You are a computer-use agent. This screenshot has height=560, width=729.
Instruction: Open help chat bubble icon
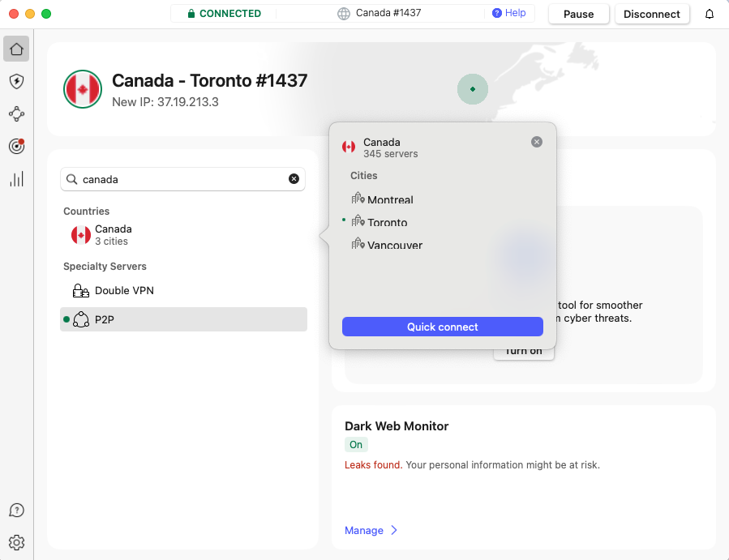pyautogui.click(x=16, y=511)
